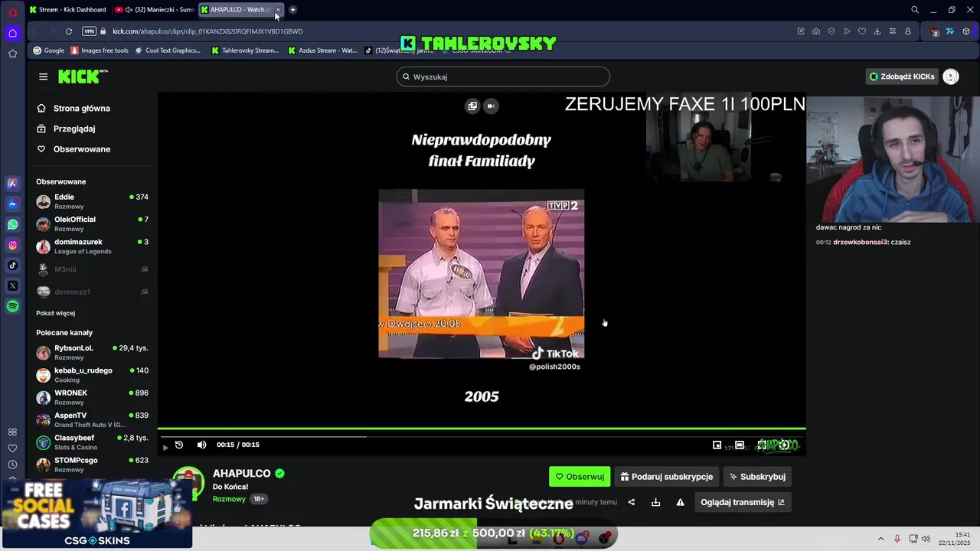Open TikTok in Opera sidebar
This screenshot has width=980, height=551.
12,266
